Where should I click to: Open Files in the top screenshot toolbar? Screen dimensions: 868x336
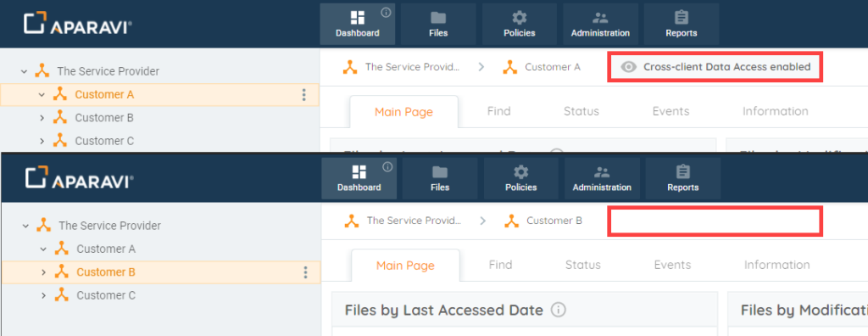tap(438, 24)
